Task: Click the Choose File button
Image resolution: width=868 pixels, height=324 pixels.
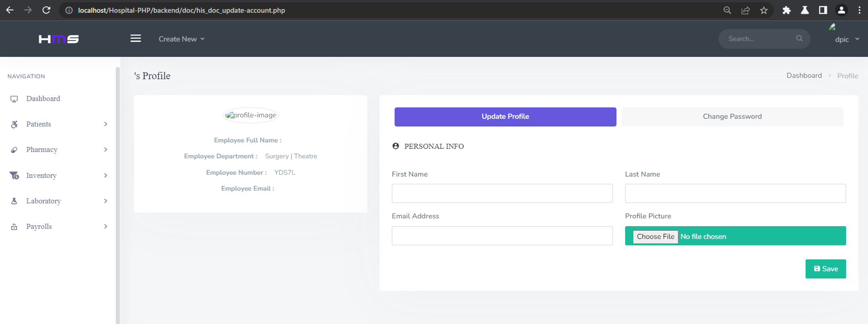Action: click(x=655, y=237)
